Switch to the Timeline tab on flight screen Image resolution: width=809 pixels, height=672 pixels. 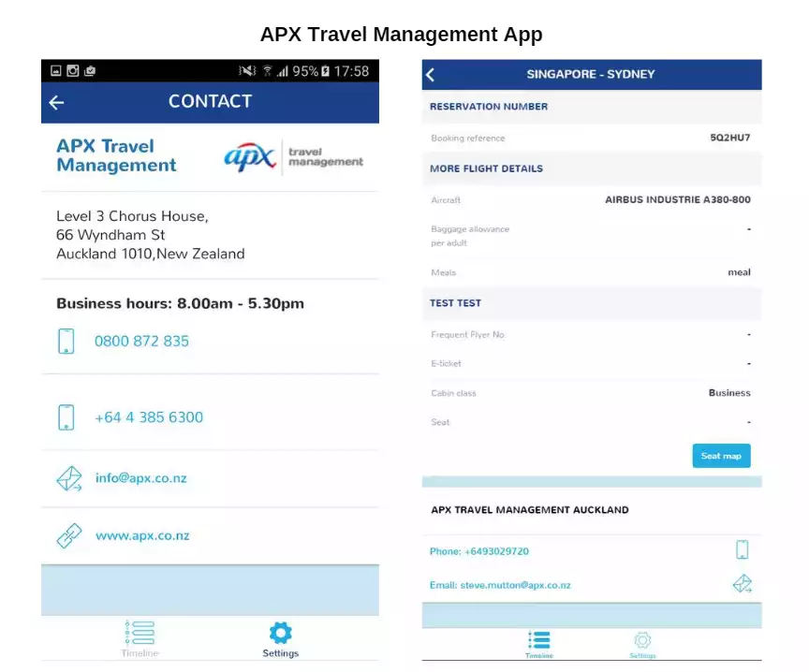click(539, 642)
